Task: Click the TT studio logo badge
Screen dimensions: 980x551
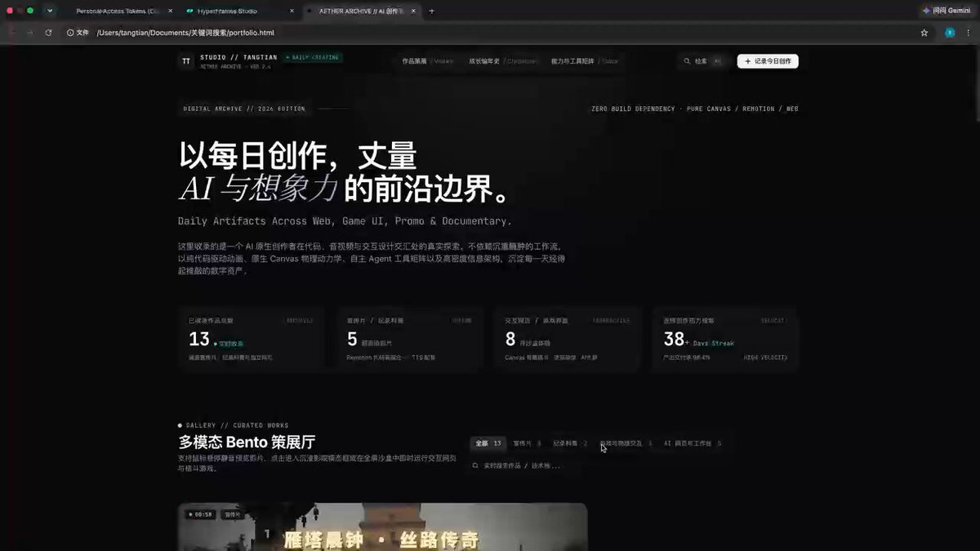Action: pyautogui.click(x=186, y=61)
